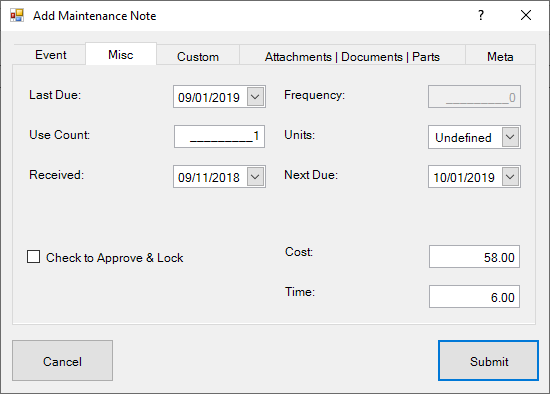Click the Received date 09/11/2018

[209, 177]
